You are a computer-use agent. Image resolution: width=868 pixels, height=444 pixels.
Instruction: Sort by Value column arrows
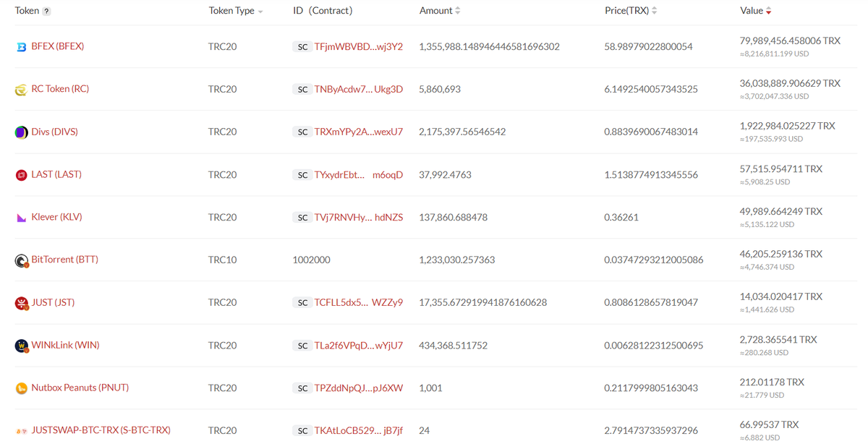coord(768,11)
